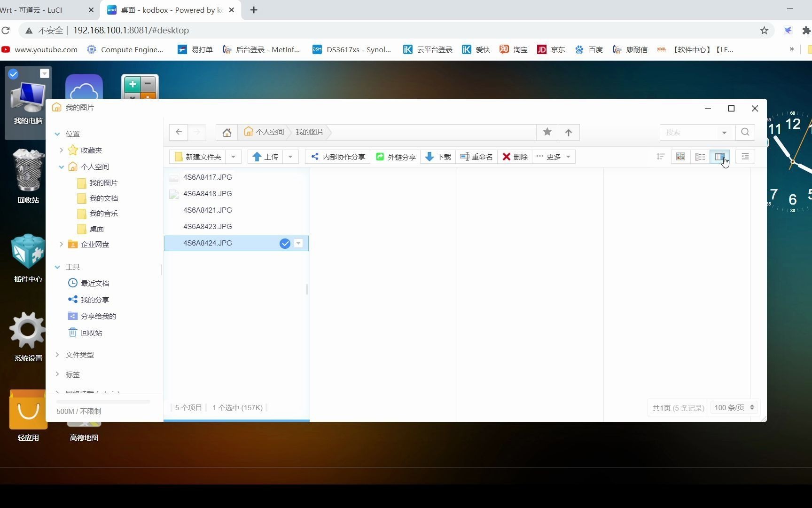Open the 京东 bookmark
812x508 pixels.
[x=551, y=49]
